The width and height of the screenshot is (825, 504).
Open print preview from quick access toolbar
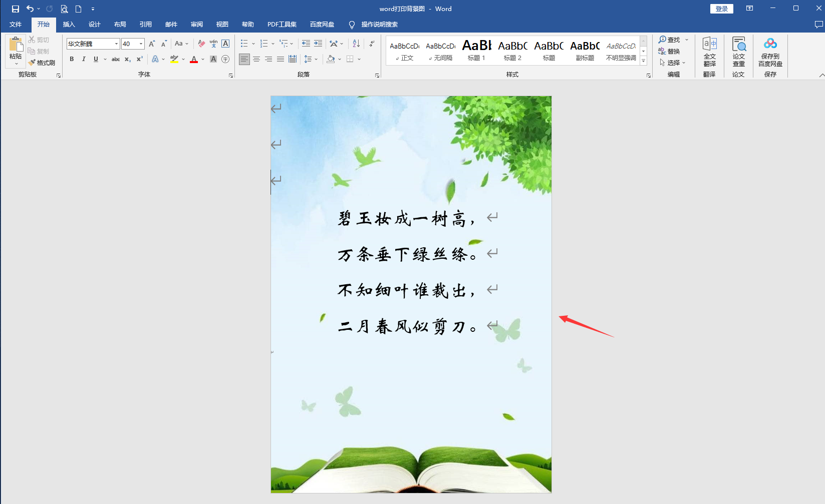(64, 9)
